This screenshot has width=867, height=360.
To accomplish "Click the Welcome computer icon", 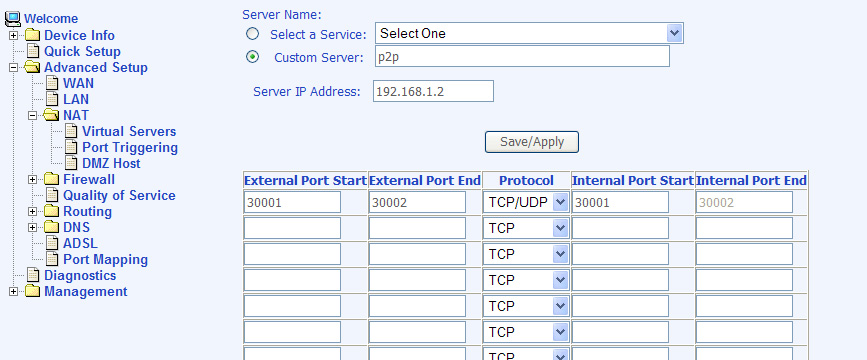I will [x=13, y=19].
